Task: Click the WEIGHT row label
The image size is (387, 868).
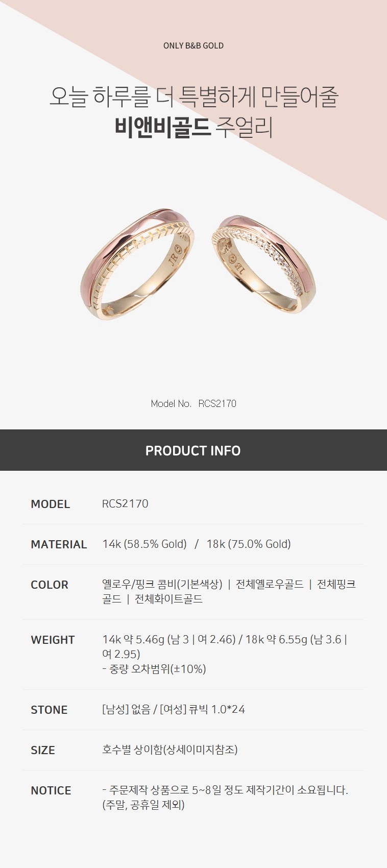Action: click(x=53, y=640)
